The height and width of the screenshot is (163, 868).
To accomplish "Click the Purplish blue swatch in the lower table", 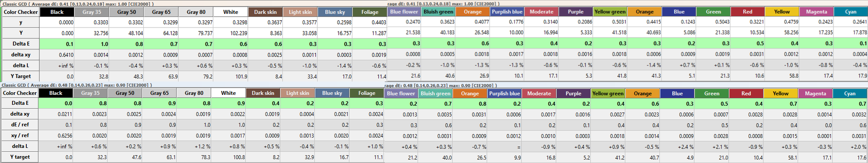I will (504, 94).
